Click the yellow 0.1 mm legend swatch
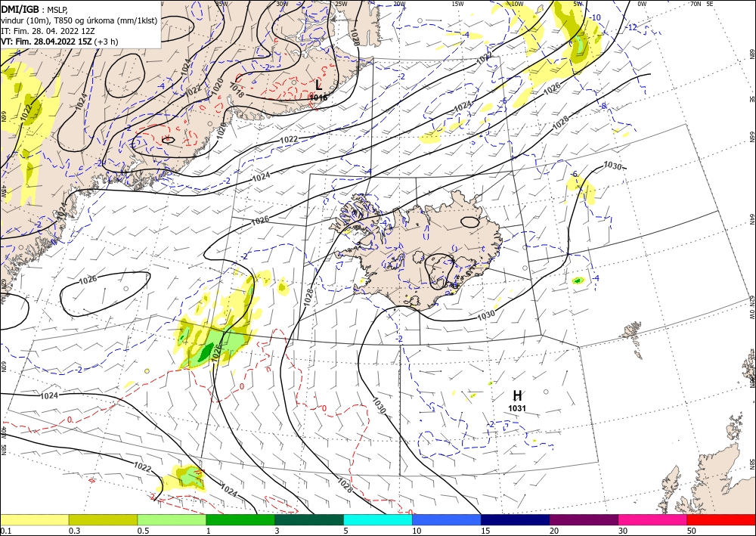Image resolution: width=756 pixels, height=536 pixels. [x=34, y=519]
